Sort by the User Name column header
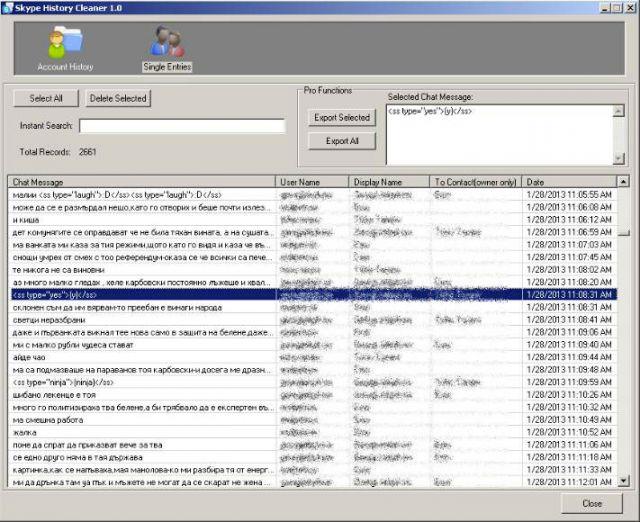The height and width of the screenshot is (522, 640). (311, 182)
